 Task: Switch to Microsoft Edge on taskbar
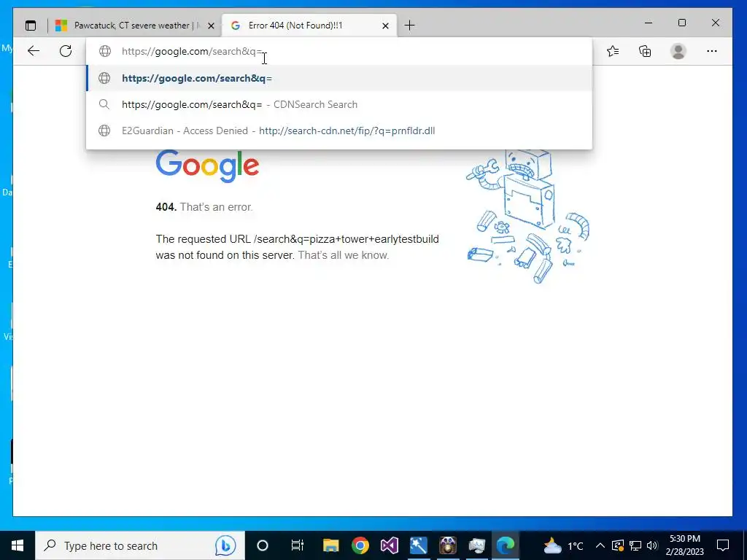click(506, 545)
